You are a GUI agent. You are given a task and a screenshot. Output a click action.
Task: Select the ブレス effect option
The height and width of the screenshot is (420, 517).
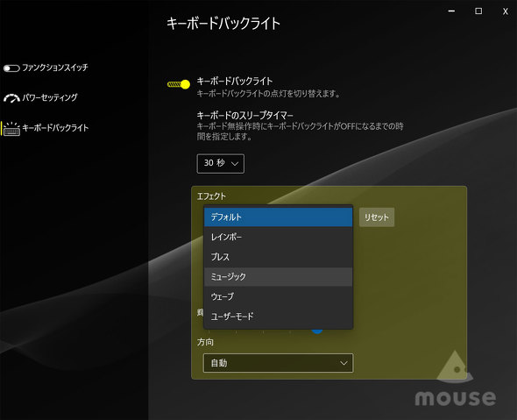coord(279,257)
